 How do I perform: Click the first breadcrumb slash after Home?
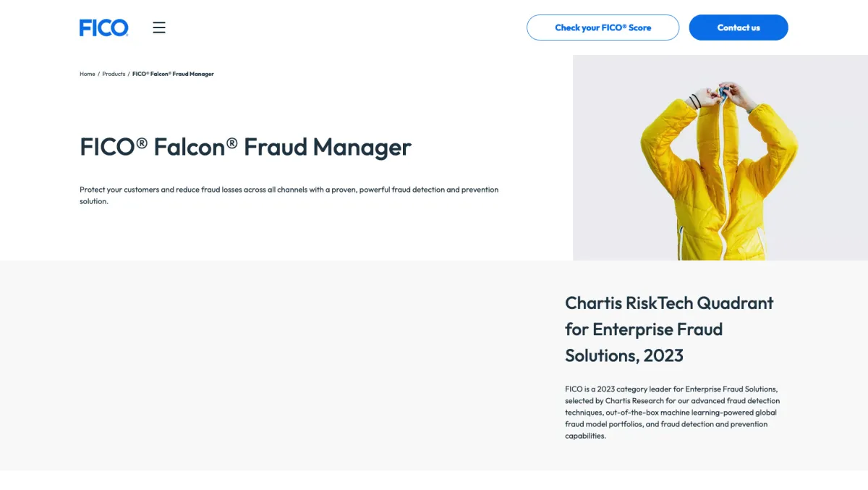coord(98,74)
